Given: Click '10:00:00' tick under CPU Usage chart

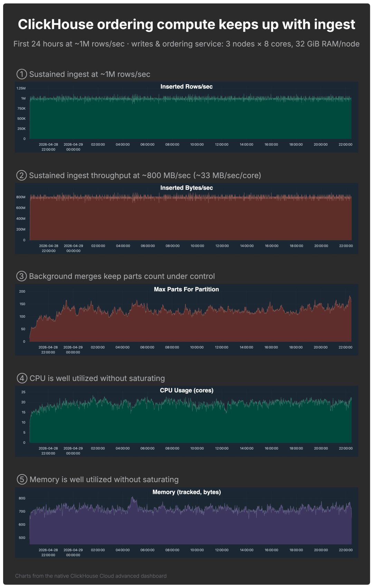Looking at the screenshot, I should [197, 448].
